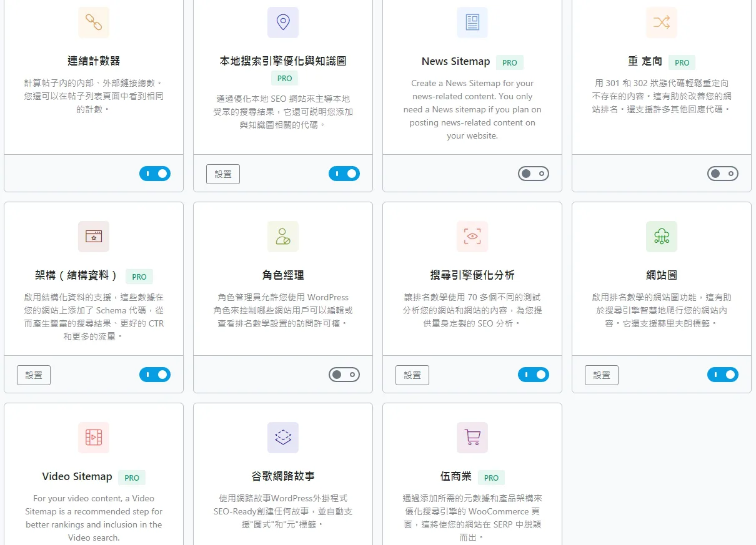Enable the 重定向 redirections toggle
Viewport: 756px width, 545px height.
(723, 174)
